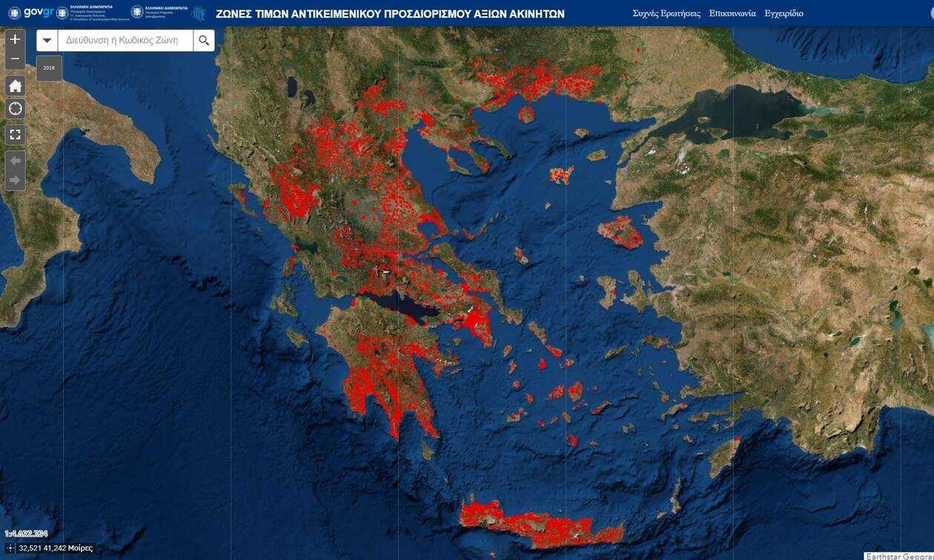The height and width of the screenshot is (560, 934).
Task: Open the Εγχειρίδιο manual link
Action: point(784,13)
